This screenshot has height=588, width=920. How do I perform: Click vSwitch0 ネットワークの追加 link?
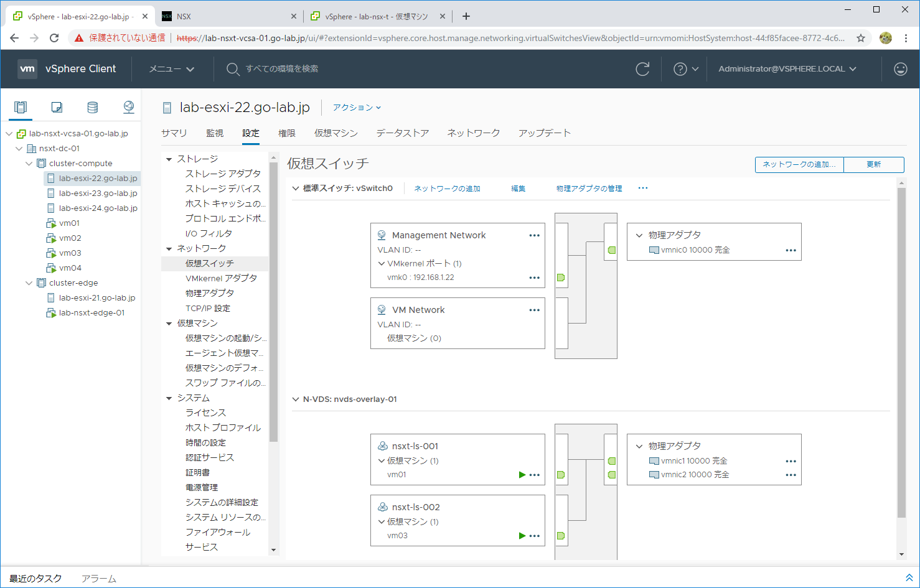coord(448,189)
